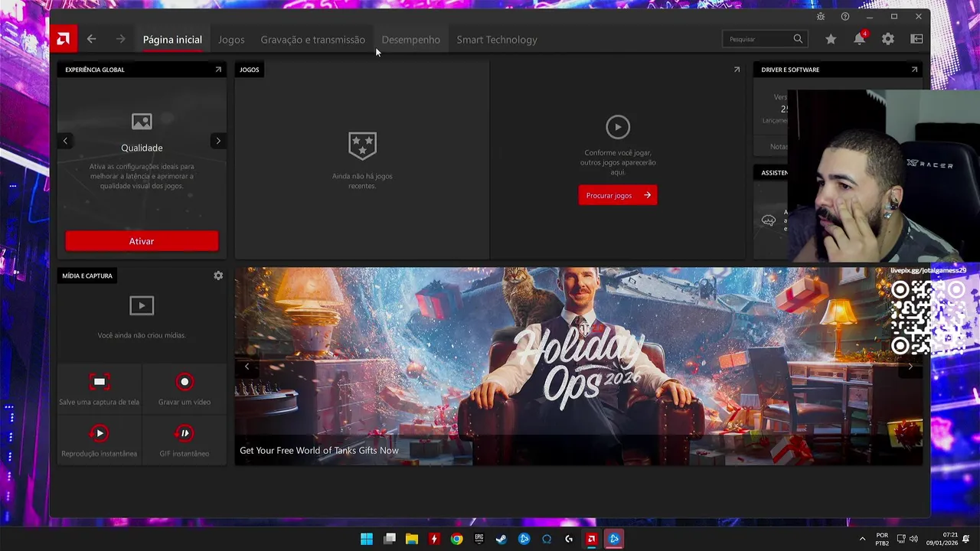Screen dimensions: 980x551
Task: Expand Experiência Global panel
Action: [x=218, y=70]
